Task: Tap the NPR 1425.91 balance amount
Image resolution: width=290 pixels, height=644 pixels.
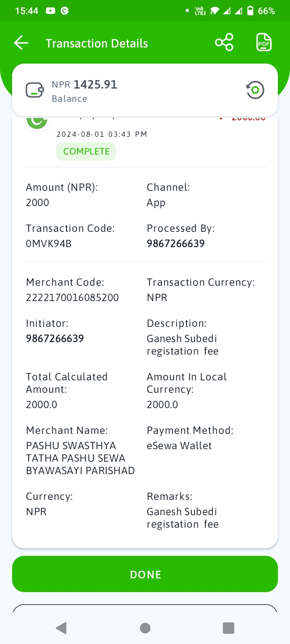Action: click(x=85, y=85)
